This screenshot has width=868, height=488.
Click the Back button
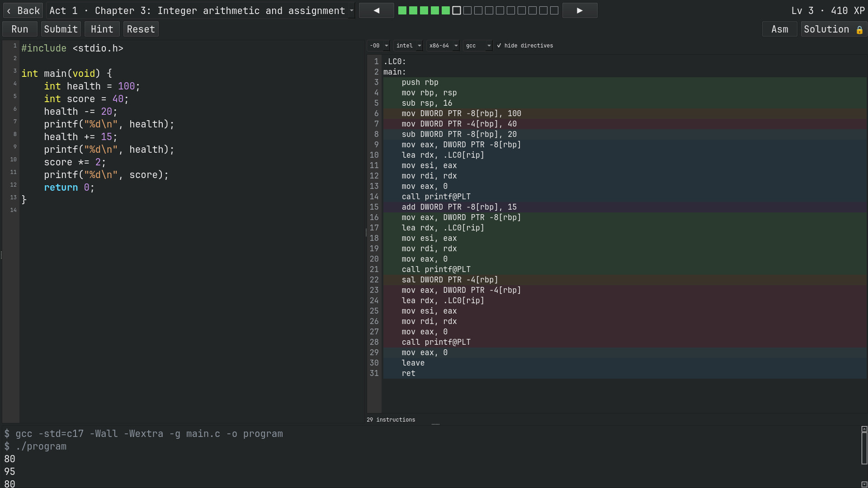click(x=23, y=10)
